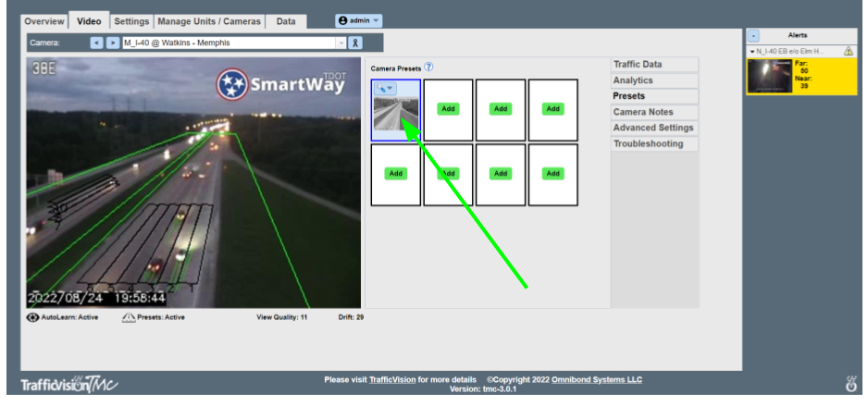Follow the Omnibond Systems LLC link

[597, 380]
